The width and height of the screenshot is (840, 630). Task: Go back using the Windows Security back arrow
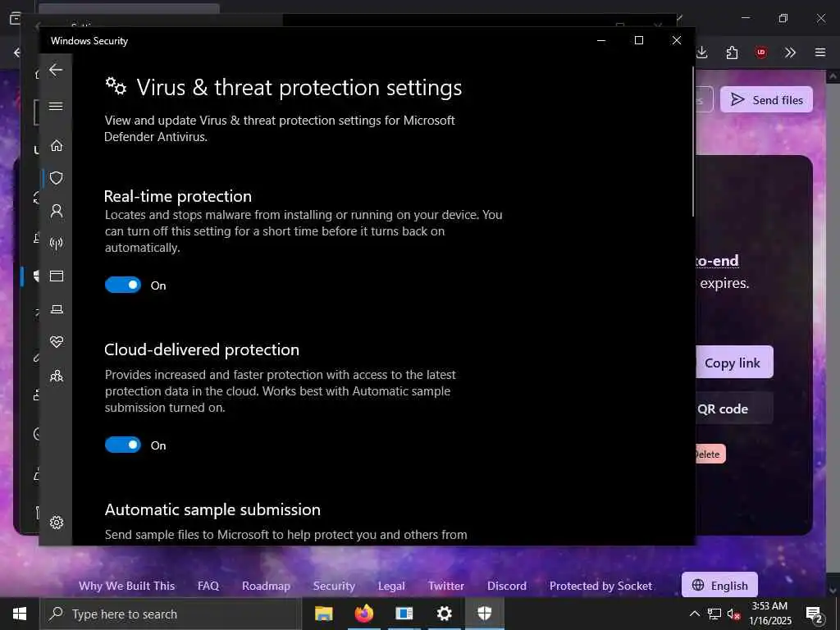(56, 70)
